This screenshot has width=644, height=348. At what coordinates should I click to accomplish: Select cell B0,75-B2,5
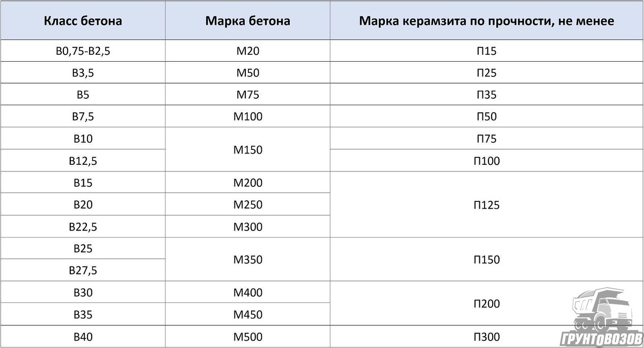point(83,52)
